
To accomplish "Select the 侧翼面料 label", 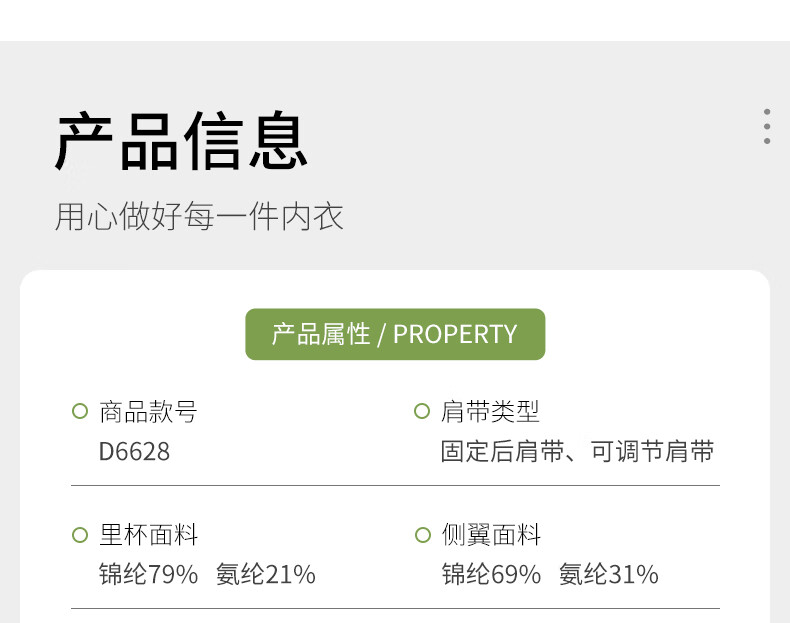I will click(x=491, y=534).
